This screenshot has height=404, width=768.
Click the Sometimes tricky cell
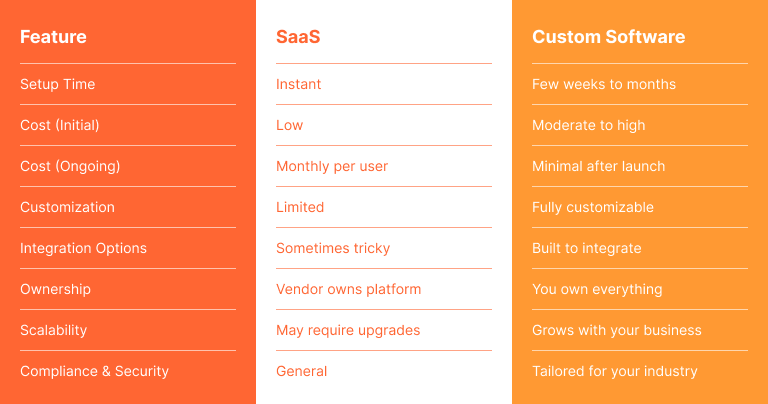pyautogui.click(x=333, y=248)
